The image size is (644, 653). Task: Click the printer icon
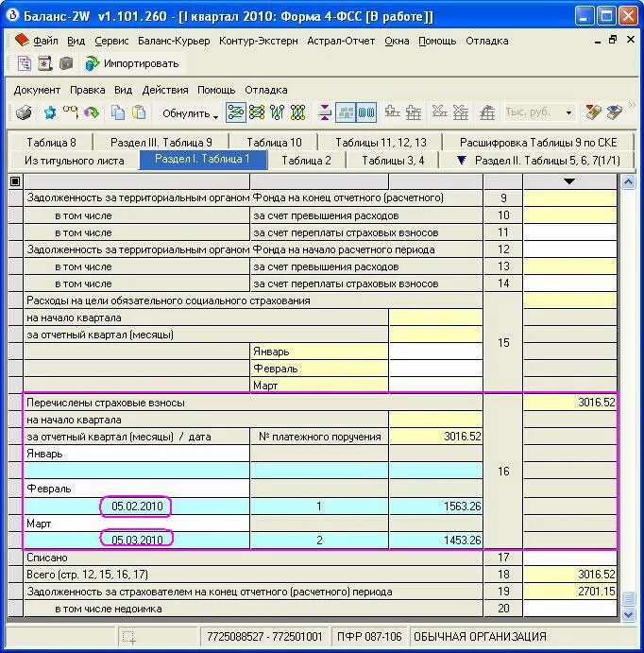point(24,112)
